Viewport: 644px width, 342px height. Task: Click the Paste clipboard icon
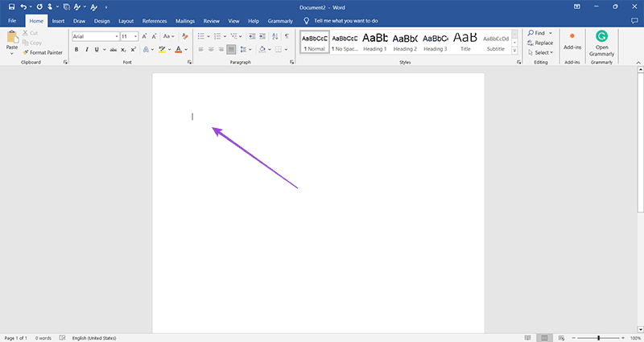point(12,37)
